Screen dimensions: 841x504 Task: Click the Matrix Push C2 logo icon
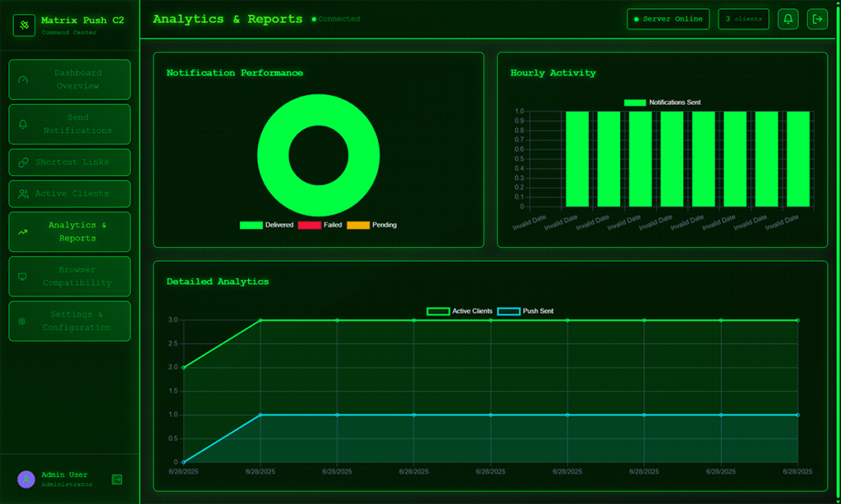tap(25, 25)
